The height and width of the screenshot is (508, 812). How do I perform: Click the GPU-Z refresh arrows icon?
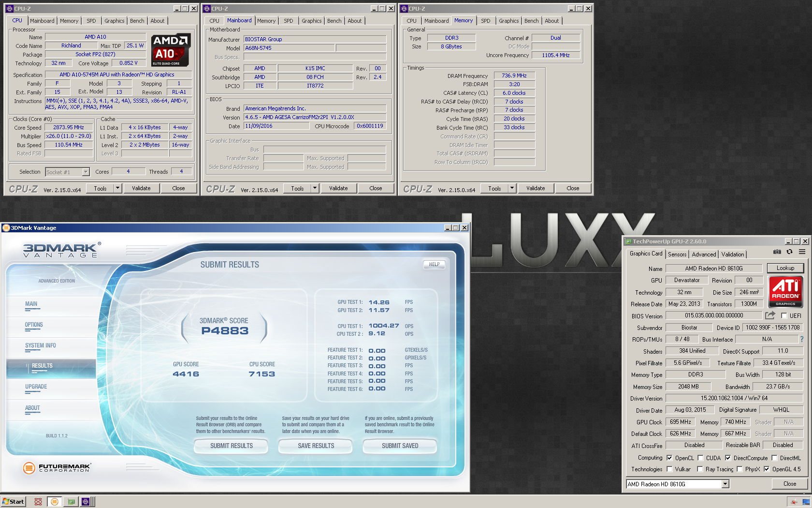(x=789, y=252)
